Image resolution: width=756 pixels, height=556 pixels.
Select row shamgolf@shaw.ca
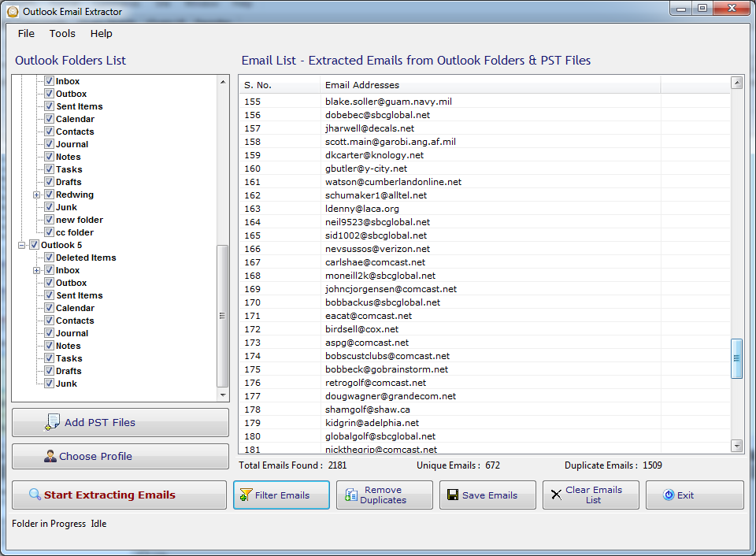484,410
